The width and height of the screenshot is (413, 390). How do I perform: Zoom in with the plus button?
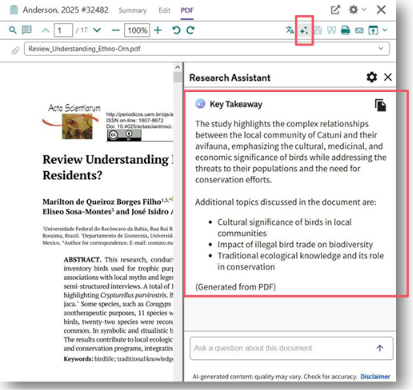click(x=158, y=30)
